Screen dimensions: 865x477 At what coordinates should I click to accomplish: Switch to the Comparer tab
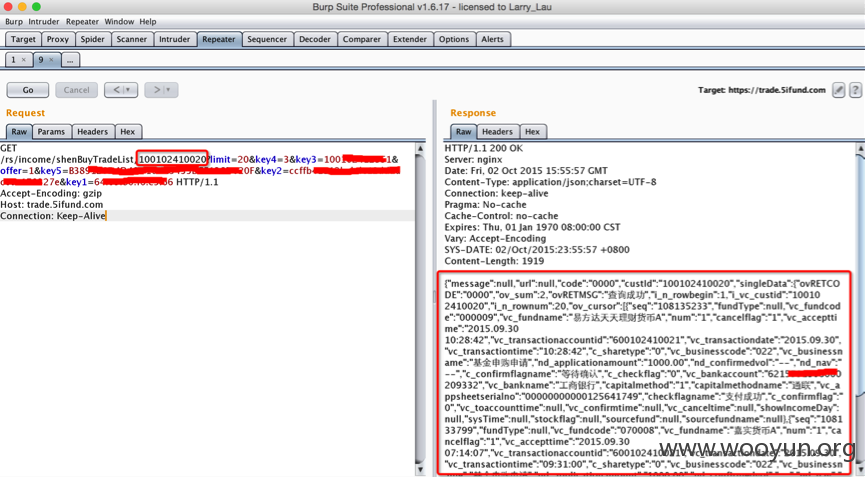tap(362, 39)
